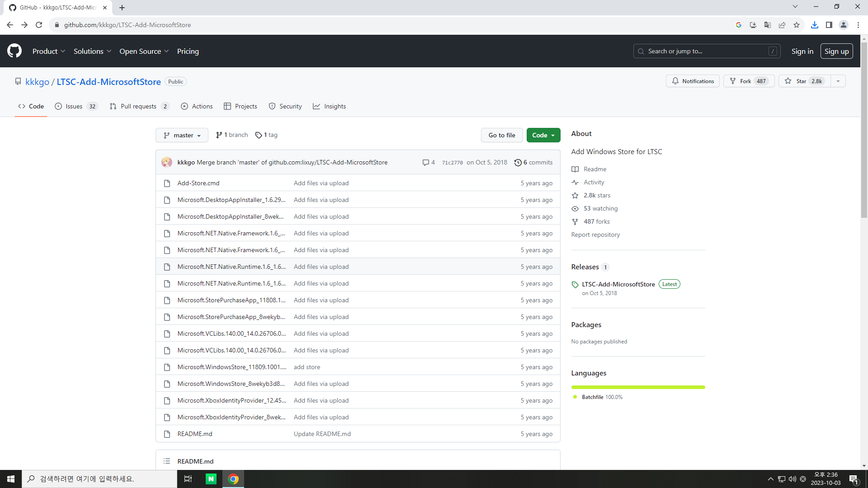Click the release tag icon
868x488 pixels.
[x=575, y=284]
